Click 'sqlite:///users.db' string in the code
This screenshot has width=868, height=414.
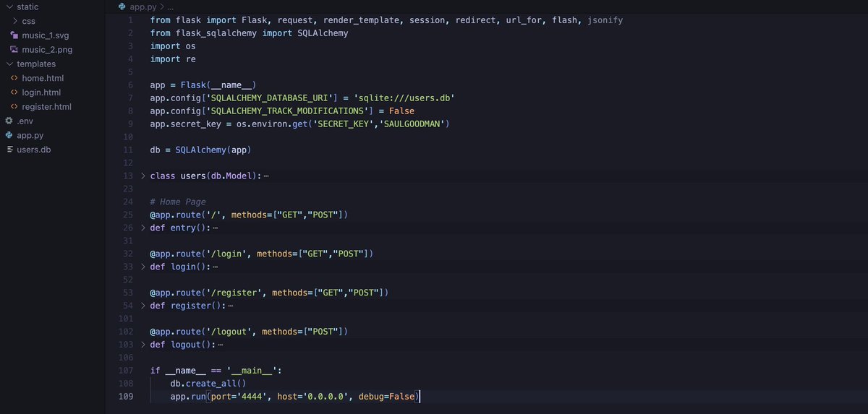(404, 98)
